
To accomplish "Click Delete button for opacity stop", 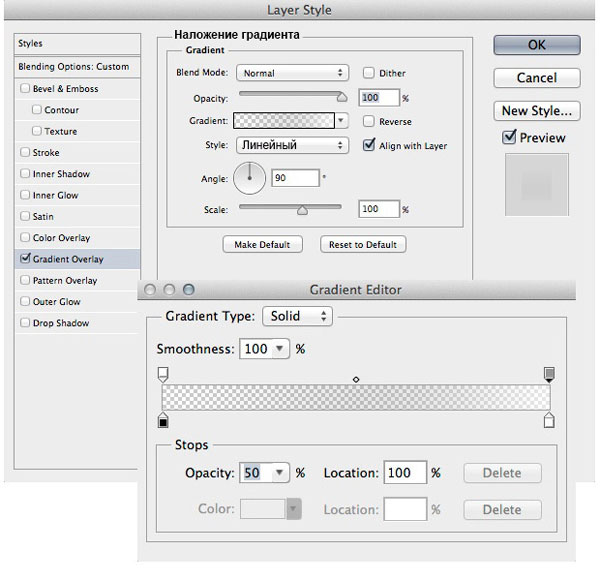I will point(502,473).
